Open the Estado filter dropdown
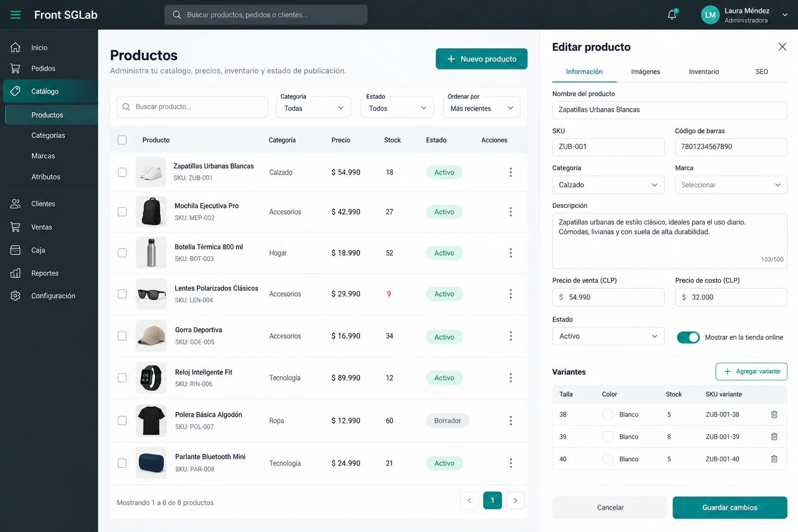This screenshot has height=532, width=798. [x=397, y=108]
